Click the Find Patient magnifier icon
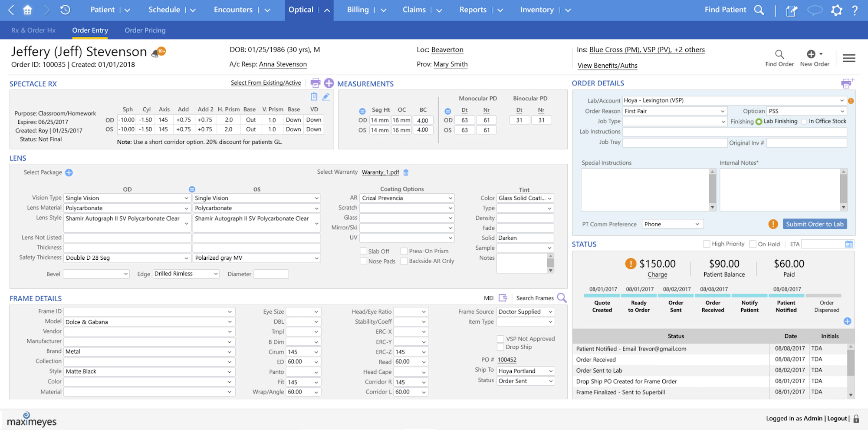Image resolution: width=868 pixels, height=430 pixels. 759,10
